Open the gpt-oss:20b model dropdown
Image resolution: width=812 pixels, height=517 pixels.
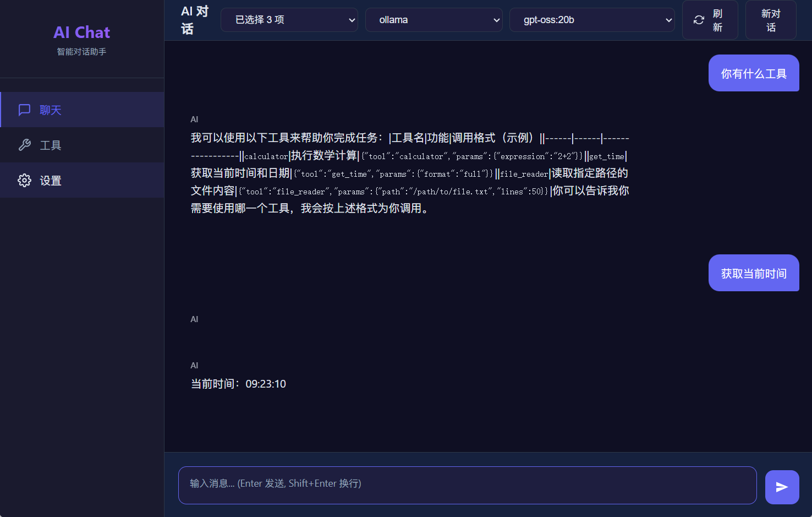pyautogui.click(x=592, y=20)
